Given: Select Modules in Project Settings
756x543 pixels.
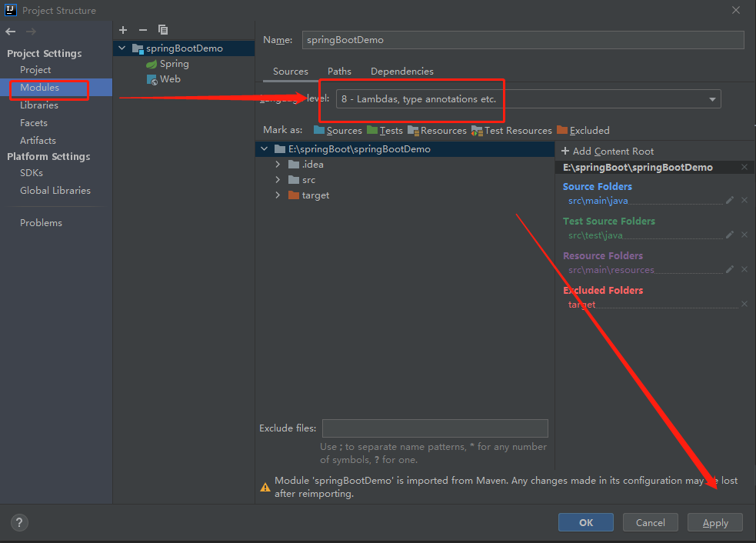Looking at the screenshot, I should click(x=39, y=87).
